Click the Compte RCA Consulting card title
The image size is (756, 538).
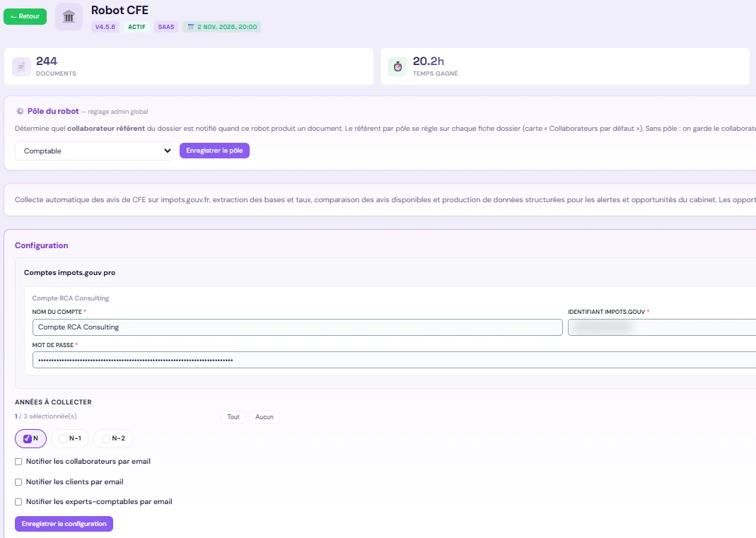point(71,298)
